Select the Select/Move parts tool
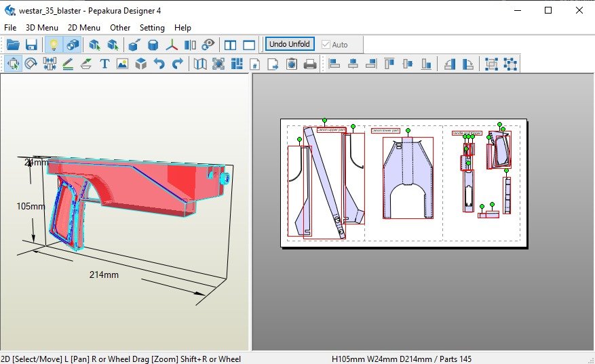This screenshot has width=595, height=364. click(13, 63)
